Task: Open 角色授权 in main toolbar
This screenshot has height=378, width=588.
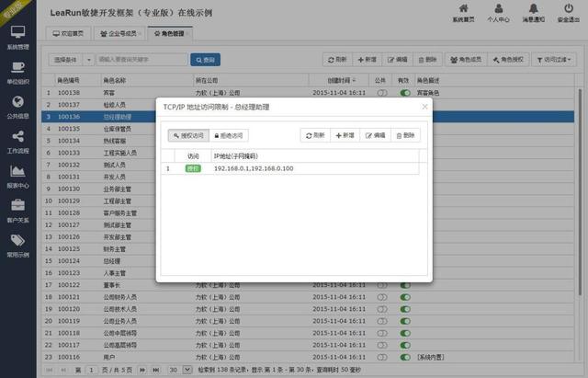Action: (x=508, y=60)
